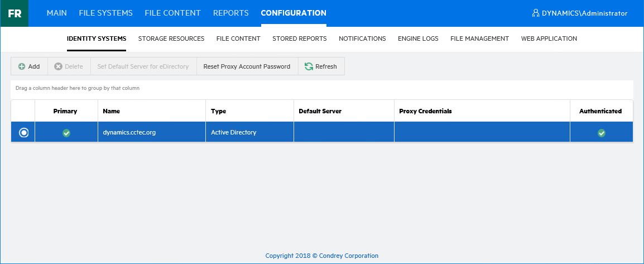Switch to the Storage Resources tab
The height and width of the screenshot is (264, 644).
coord(171,39)
